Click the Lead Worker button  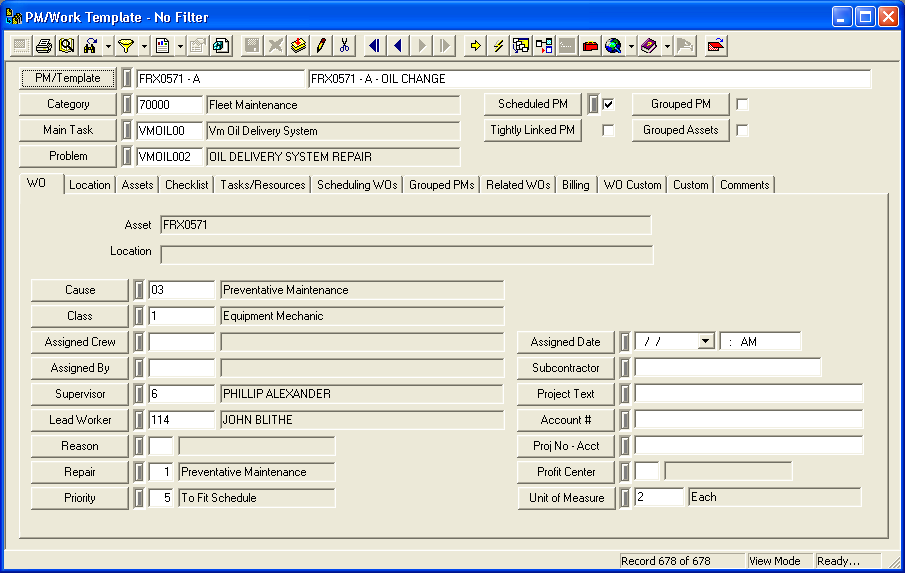click(x=80, y=420)
